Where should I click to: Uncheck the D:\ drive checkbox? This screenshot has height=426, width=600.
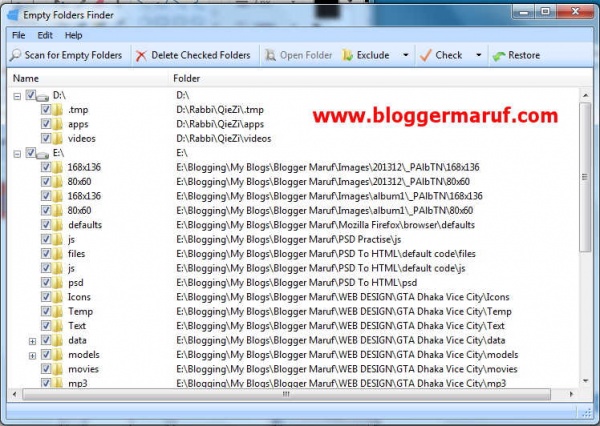[x=31, y=95]
